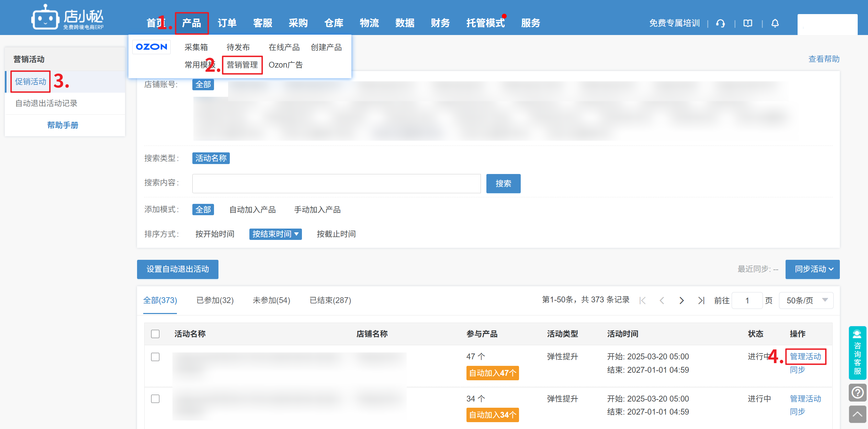Jump to last page arrow icon
The height and width of the screenshot is (429, 868).
(701, 301)
